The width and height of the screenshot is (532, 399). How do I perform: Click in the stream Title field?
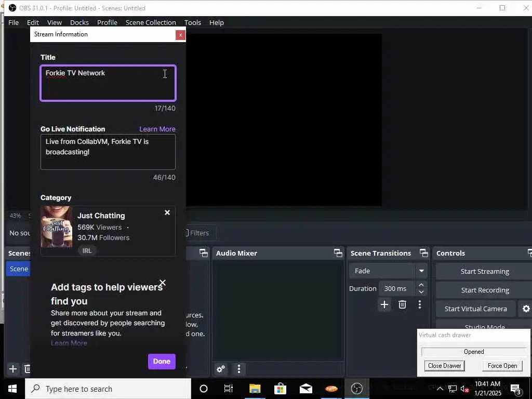click(108, 83)
